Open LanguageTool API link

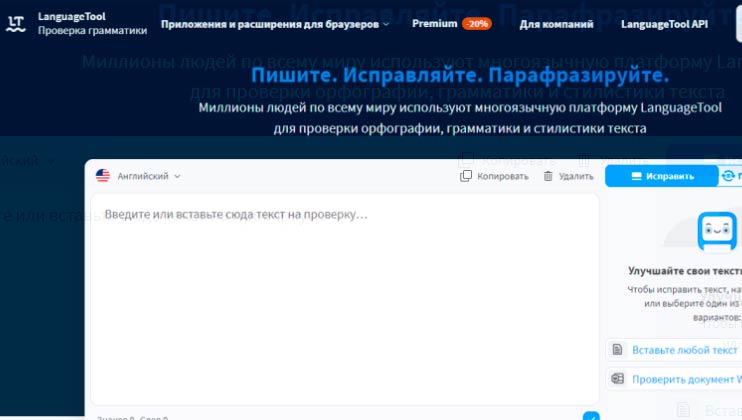click(664, 23)
